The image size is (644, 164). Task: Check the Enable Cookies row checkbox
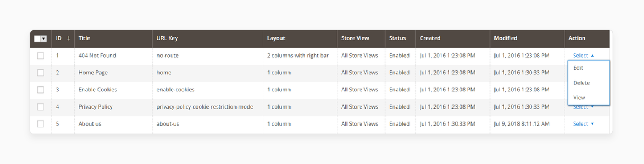40,90
